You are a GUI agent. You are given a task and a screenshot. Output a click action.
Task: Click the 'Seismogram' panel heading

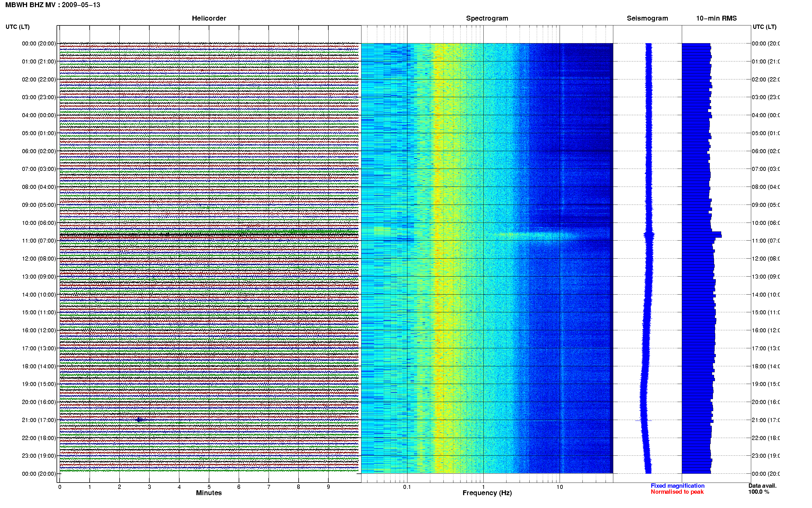point(647,18)
